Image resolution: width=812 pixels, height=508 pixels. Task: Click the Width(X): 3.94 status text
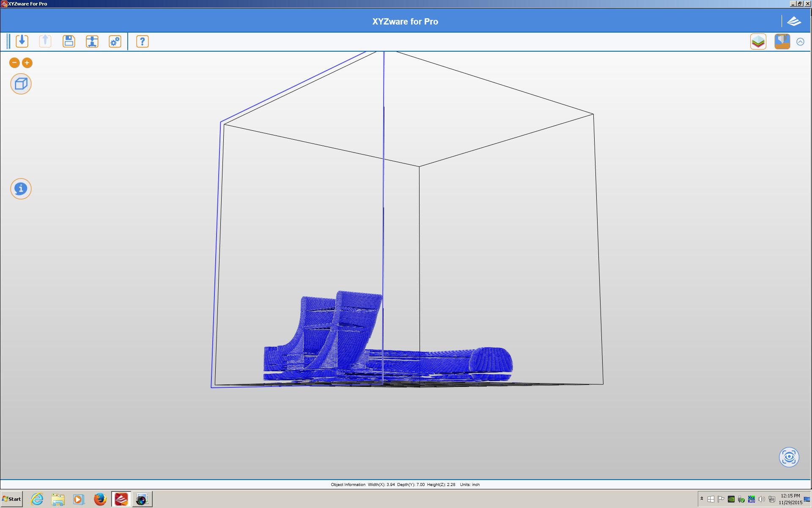pos(381,485)
